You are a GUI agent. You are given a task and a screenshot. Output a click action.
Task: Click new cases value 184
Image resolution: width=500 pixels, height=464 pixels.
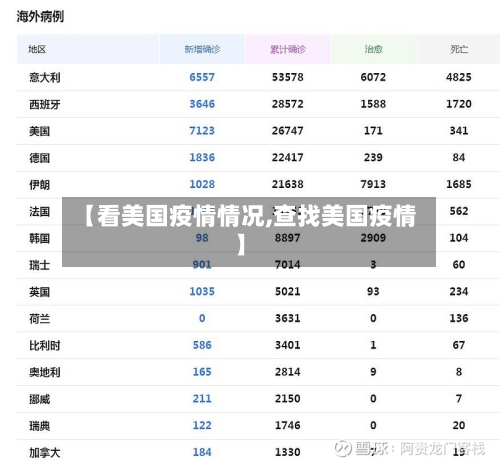pyautogui.click(x=202, y=452)
